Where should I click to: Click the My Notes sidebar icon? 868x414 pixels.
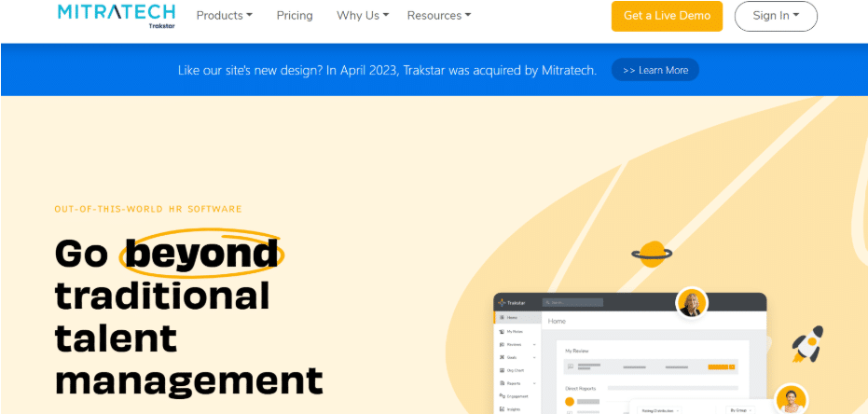502,332
